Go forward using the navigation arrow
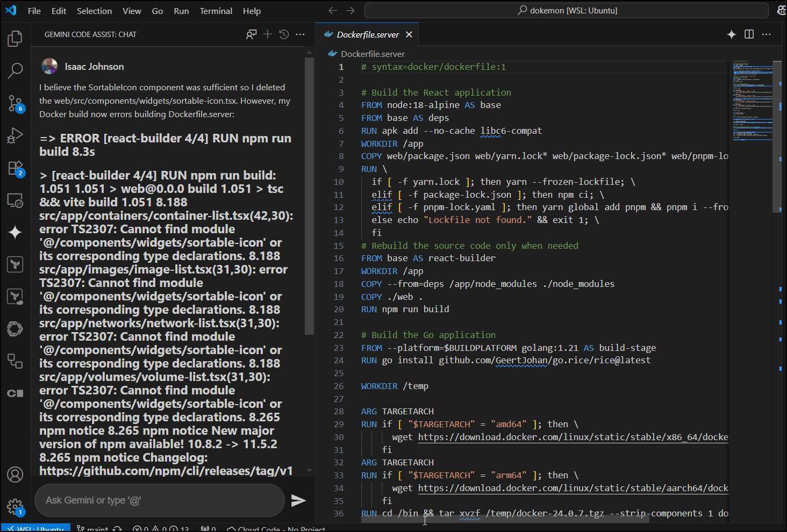This screenshot has width=787, height=532. tap(350, 11)
